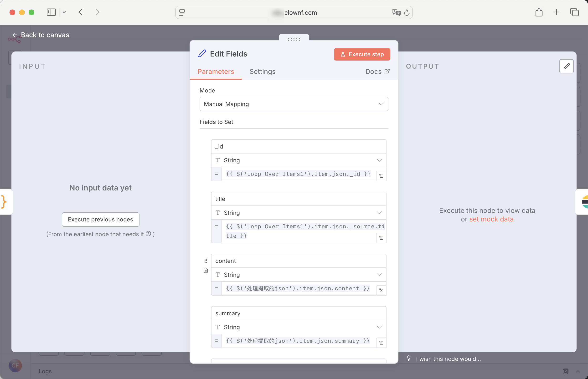Click the Safari share icon
Viewport: 588px width, 379px height.
[539, 12]
